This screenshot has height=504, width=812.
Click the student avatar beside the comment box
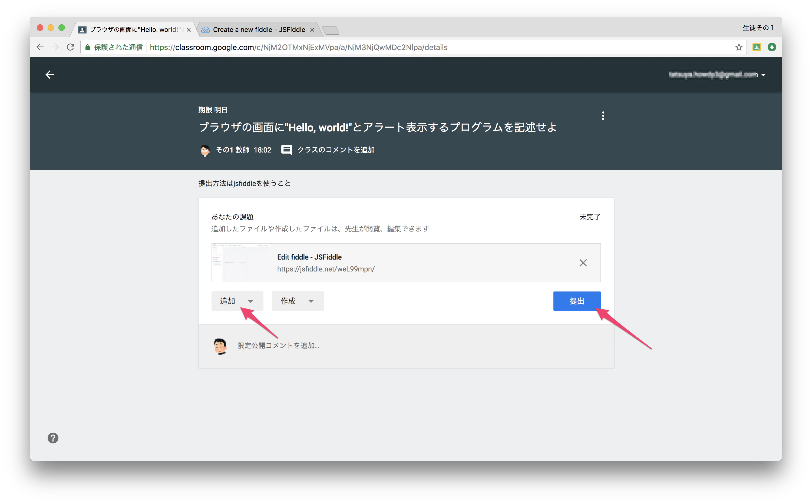(220, 346)
